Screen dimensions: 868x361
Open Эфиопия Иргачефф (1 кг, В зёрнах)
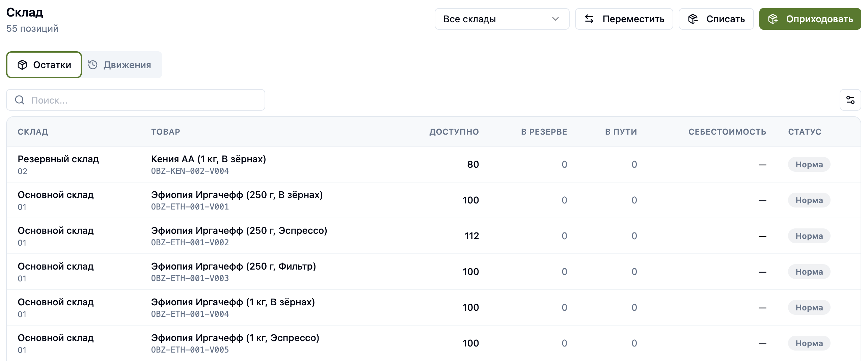(233, 302)
